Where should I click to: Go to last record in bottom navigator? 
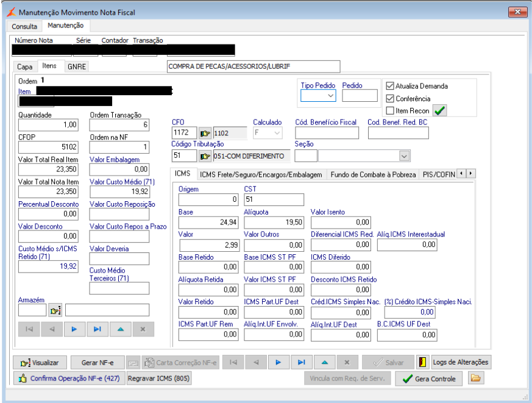[301, 362]
